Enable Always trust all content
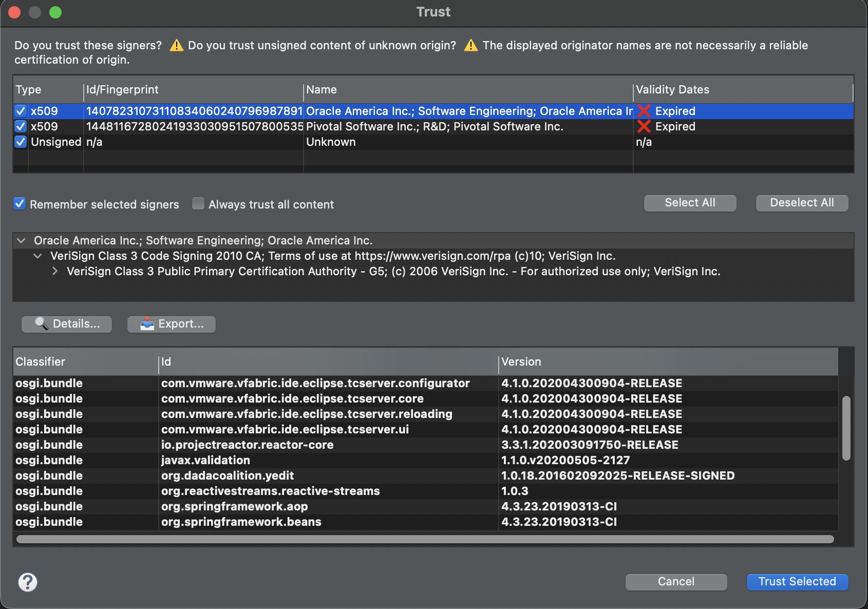 click(198, 204)
